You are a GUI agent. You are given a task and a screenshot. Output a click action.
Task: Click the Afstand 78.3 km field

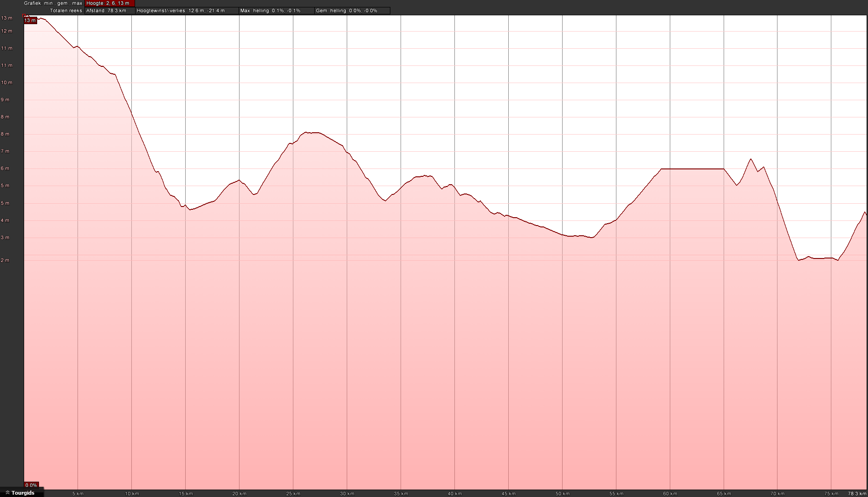click(110, 11)
